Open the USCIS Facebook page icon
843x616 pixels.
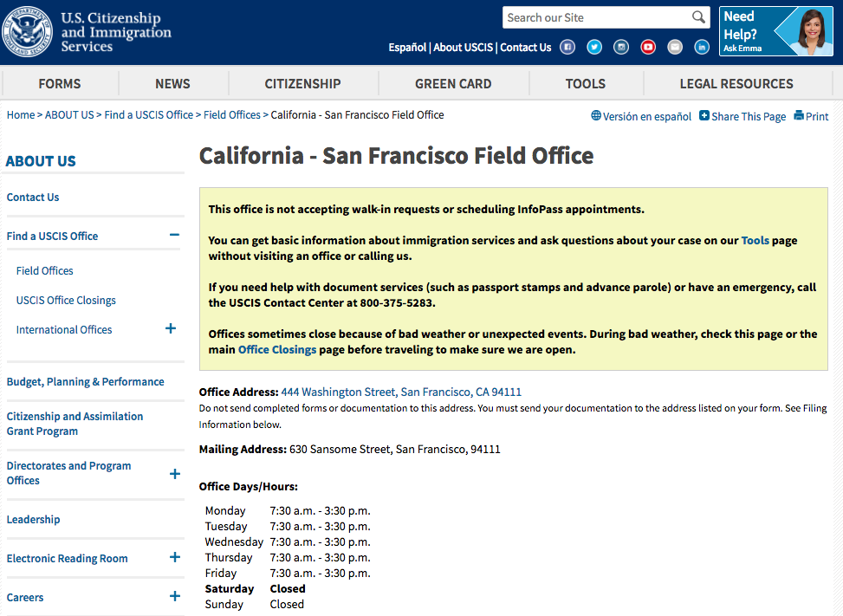click(x=567, y=48)
